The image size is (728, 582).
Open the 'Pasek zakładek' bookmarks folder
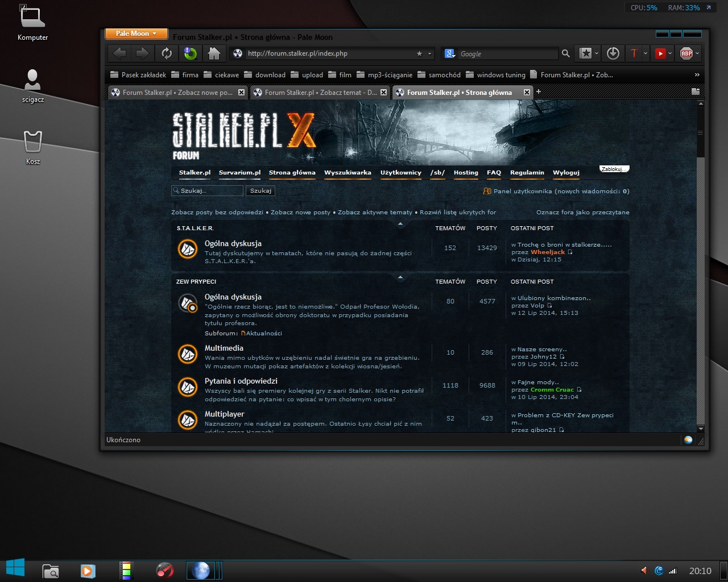[138, 74]
